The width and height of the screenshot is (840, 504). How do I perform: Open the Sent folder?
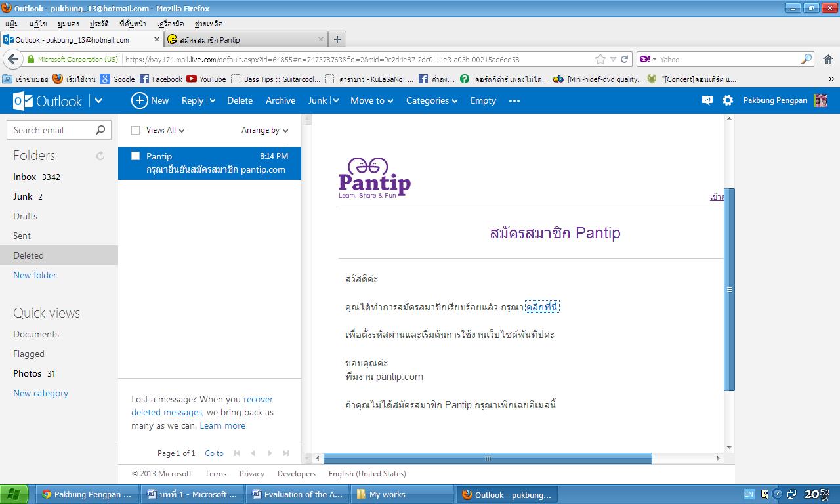(x=22, y=236)
